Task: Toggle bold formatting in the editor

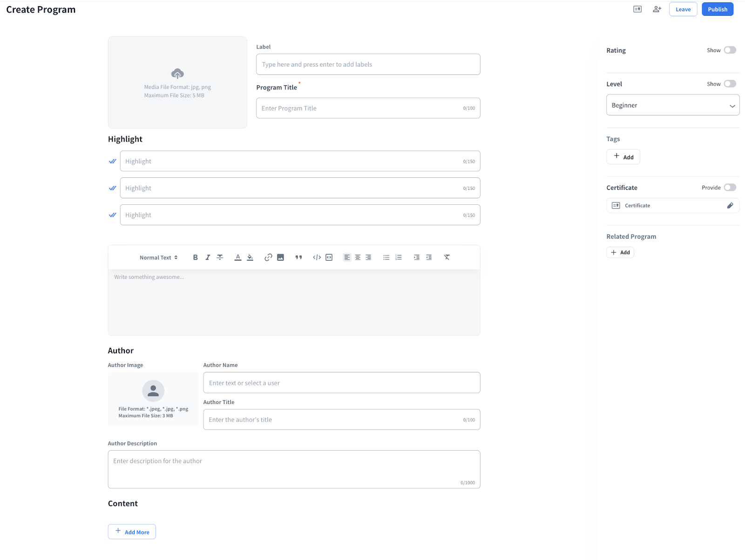Action: click(x=196, y=257)
